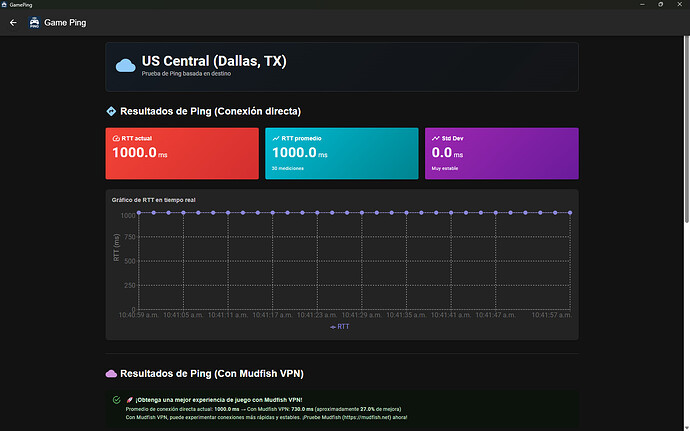Click the Game Ping app logo icon
The height and width of the screenshot is (431, 690).
[x=34, y=22]
